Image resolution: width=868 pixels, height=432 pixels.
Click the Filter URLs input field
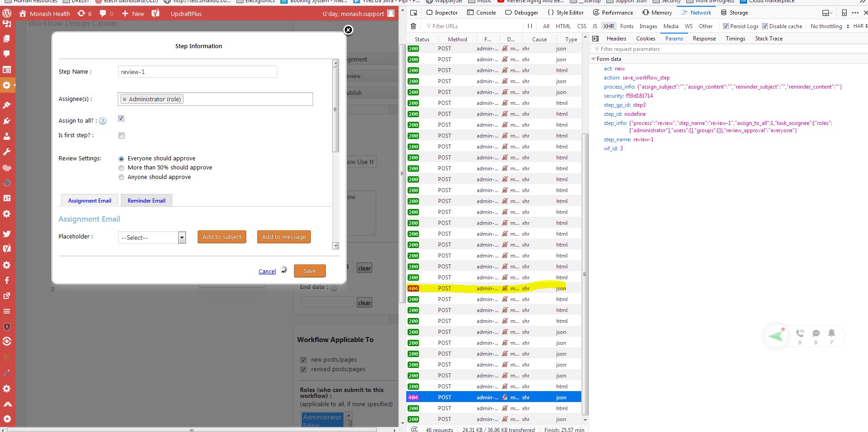tap(473, 26)
